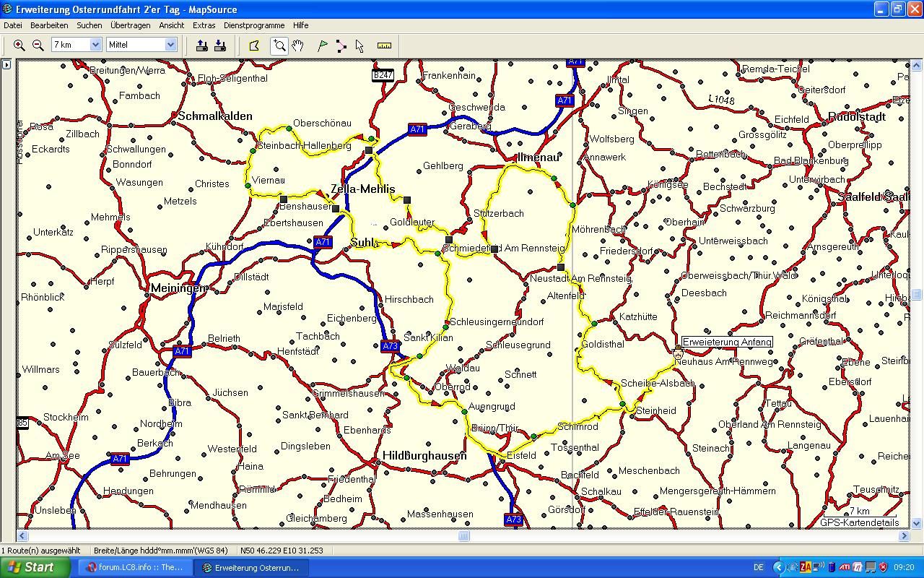Click the Erweiterung Anfang waypoint label
Screen dimensions: 924x578
(727, 342)
